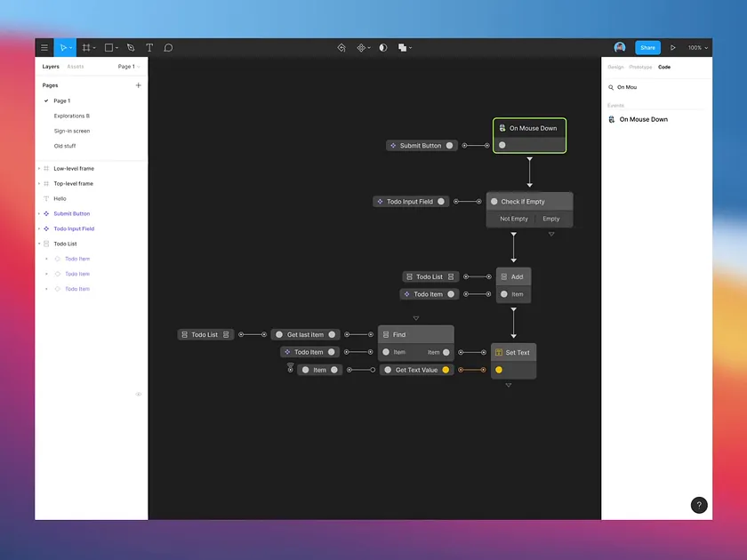Expand the Todo List layer
The height and width of the screenshot is (560, 747).
(x=39, y=244)
